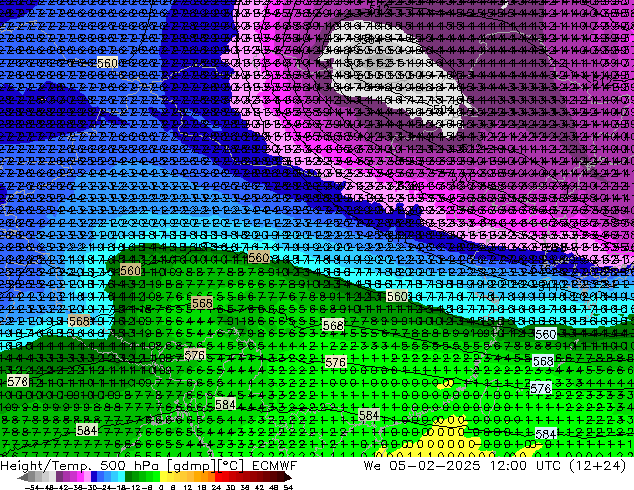Viewport: 634px width, 490px height.
Task: Select the magenta legend color segment
Action: [x=80, y=477]
